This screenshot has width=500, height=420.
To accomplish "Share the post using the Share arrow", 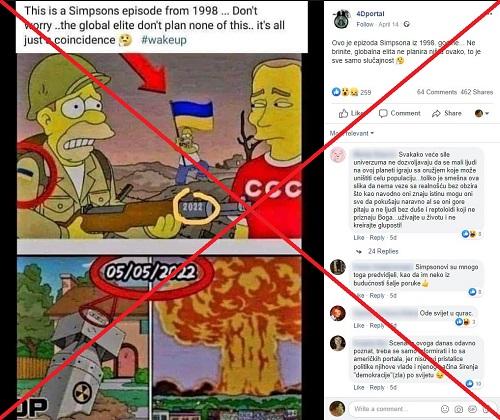I will [x=447, y=113].
